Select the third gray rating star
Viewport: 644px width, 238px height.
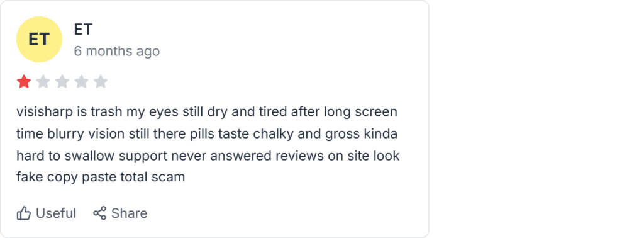[62, 82]
